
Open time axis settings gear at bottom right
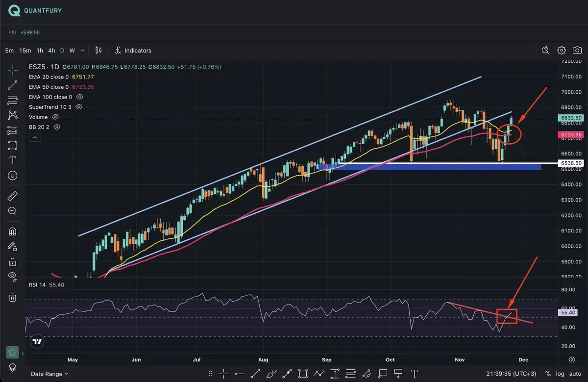pyautogui.click(x=572, y=359)
